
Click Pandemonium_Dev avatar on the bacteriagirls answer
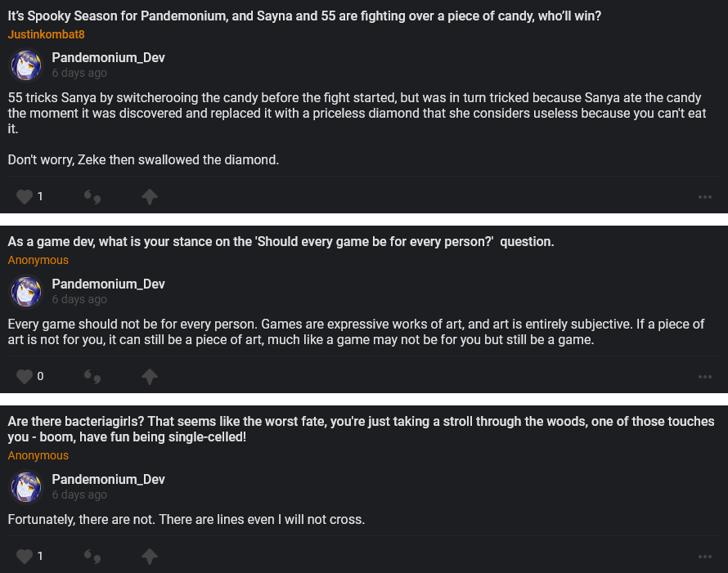(26, 487)
